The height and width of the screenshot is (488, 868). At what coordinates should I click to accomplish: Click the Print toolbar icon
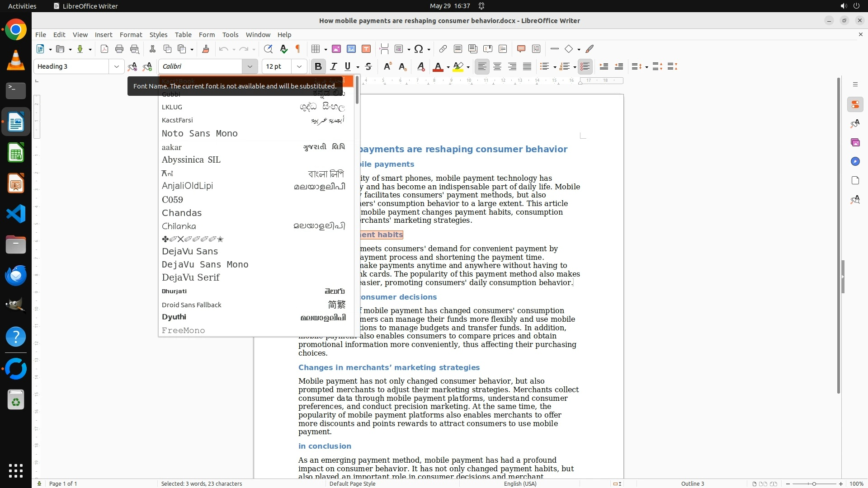click(x=119, y=49)
